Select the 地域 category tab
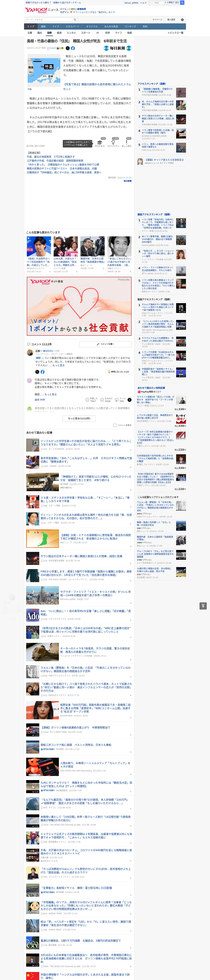 coord(129,33)
